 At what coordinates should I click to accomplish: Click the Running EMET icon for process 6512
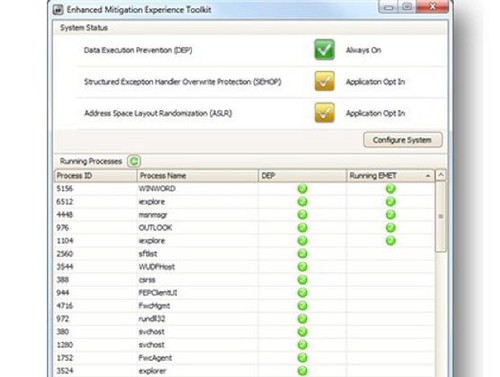coord(391,202)
